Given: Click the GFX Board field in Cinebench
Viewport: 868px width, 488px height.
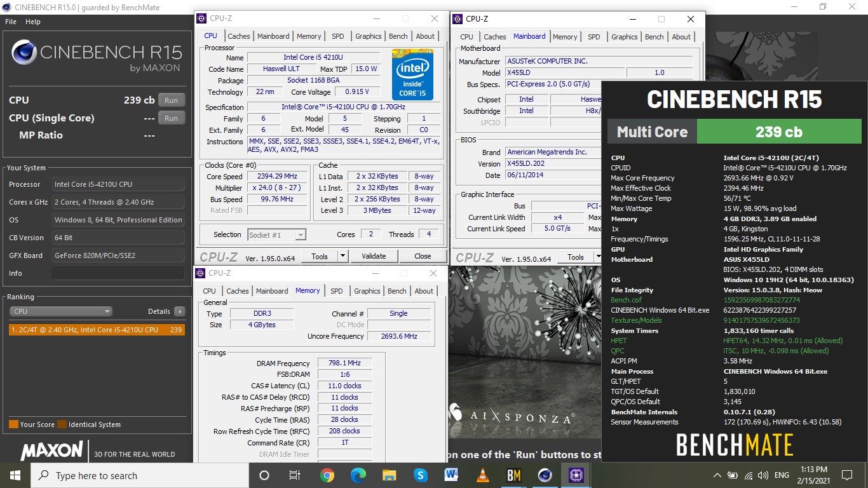Looking at the screenshot, I should pyautogui.click(x=118, y=255).
